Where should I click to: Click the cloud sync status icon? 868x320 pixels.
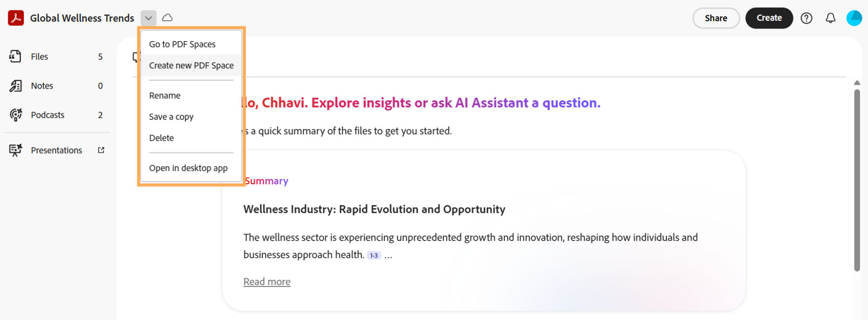(x=167, y=18)
